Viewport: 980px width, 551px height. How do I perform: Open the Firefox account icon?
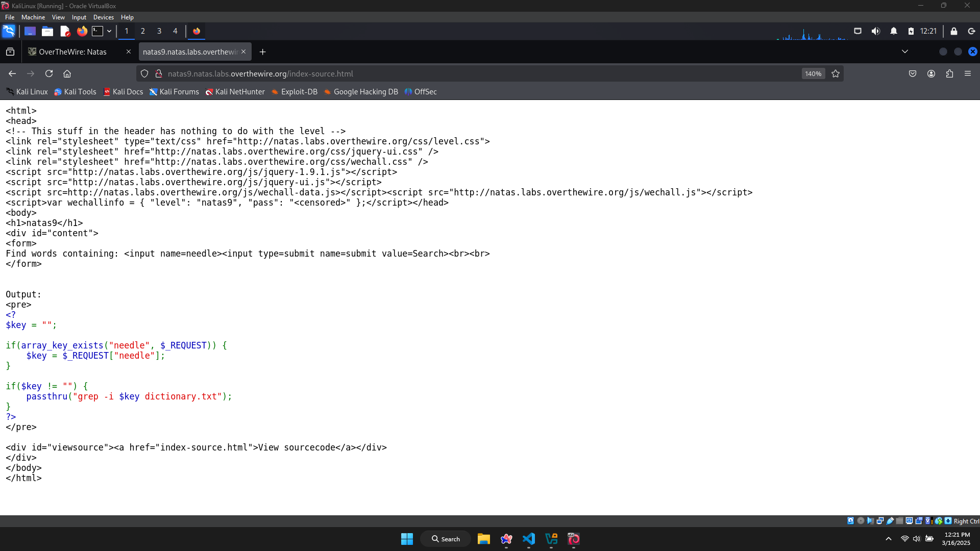[931, 73]
